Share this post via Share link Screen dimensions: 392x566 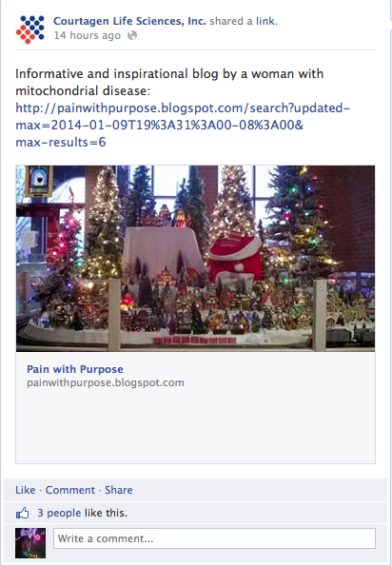pos(119,490)
